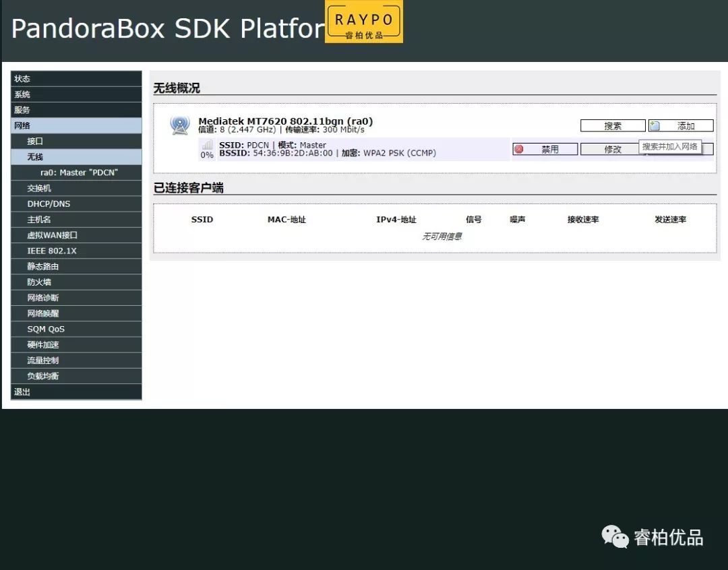Image resolution: width=728 pixels, height=570 pixels.
Task: Click the PandoraBox SDK Platform header title
Action: tap(168, 28)
